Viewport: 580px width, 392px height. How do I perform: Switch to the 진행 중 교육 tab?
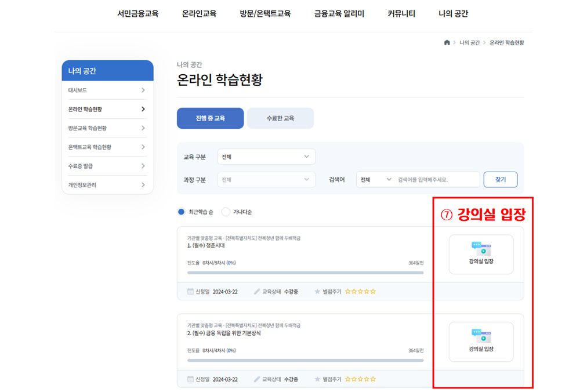tap(210, 118)
